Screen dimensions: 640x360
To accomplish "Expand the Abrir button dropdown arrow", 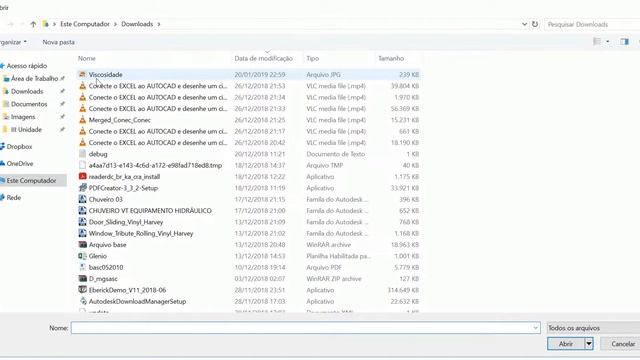I will (589, 344).
